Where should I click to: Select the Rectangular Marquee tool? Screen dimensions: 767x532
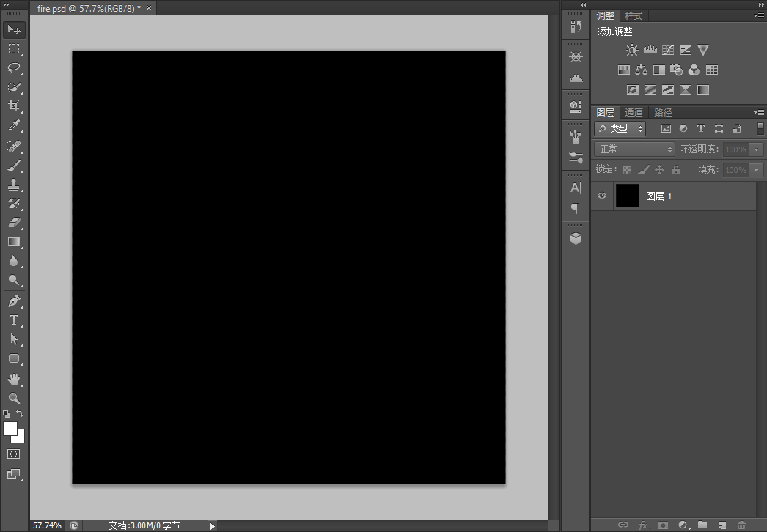14,49
